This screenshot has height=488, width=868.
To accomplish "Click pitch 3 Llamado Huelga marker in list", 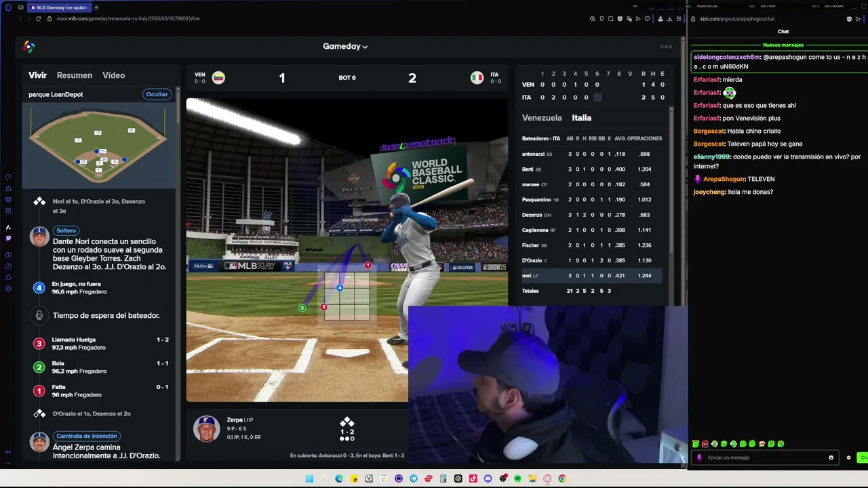I will click(x=39, y=344).
